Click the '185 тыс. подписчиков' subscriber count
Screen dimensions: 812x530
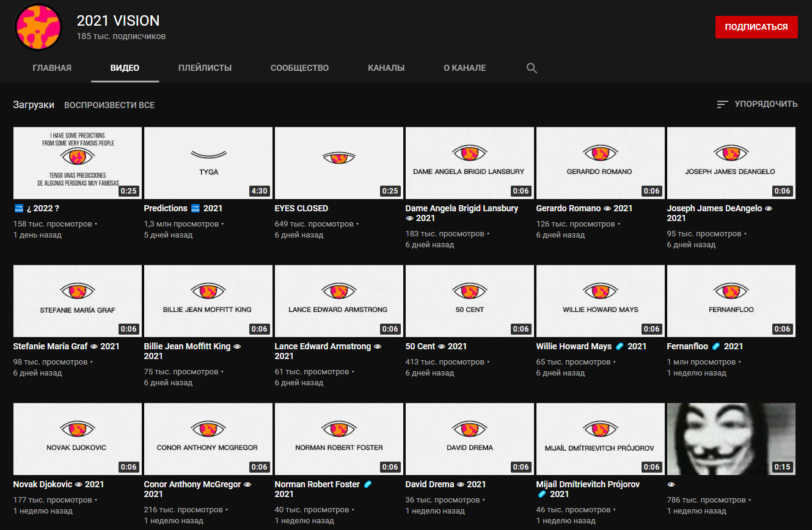pyautogui.click(x=121, y=36)
